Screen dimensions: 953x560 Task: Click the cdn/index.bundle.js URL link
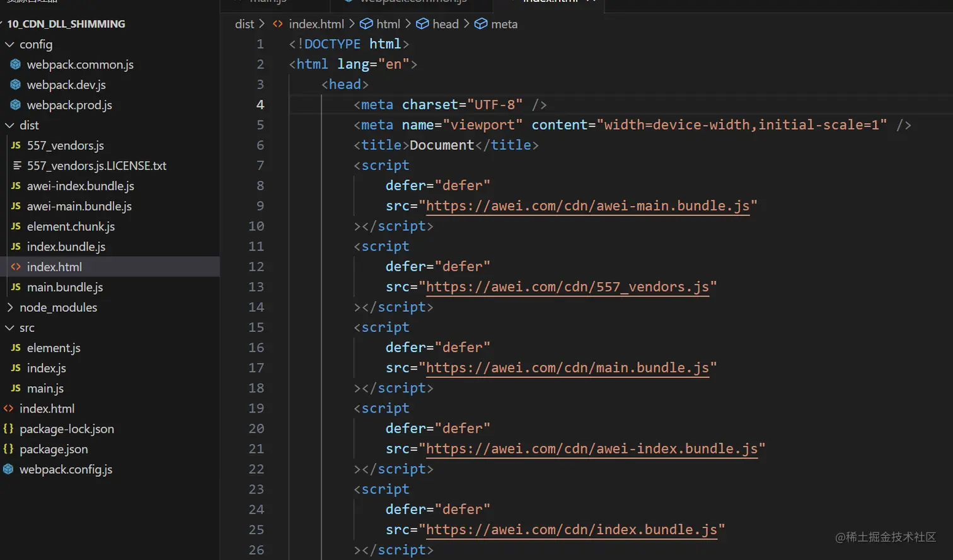[x=572, y=530]
